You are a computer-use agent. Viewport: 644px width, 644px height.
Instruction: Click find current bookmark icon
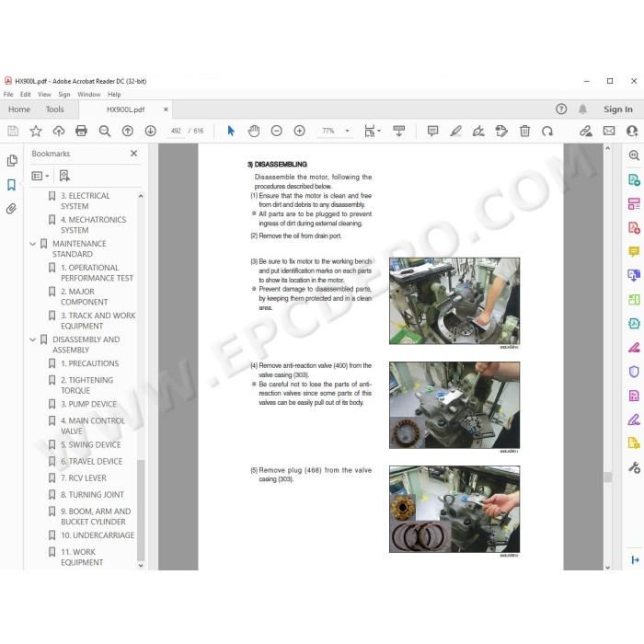coord(64,176)
